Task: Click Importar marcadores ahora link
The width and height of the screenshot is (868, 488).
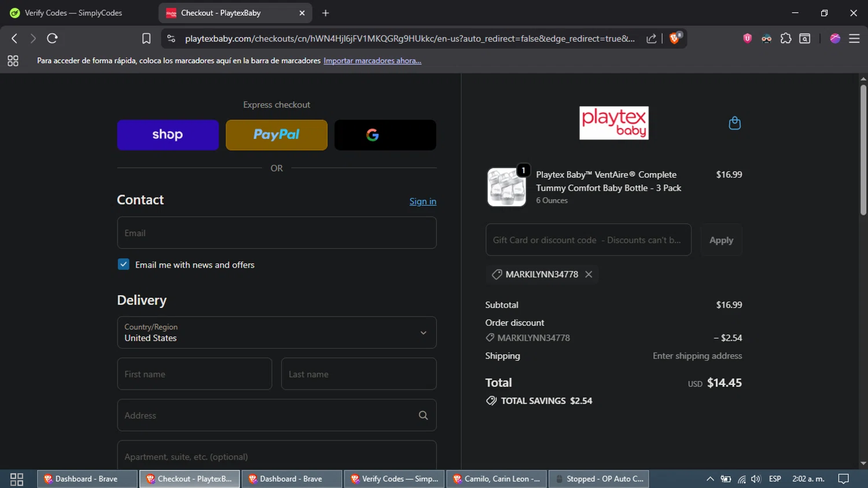Action: point(372,61)
